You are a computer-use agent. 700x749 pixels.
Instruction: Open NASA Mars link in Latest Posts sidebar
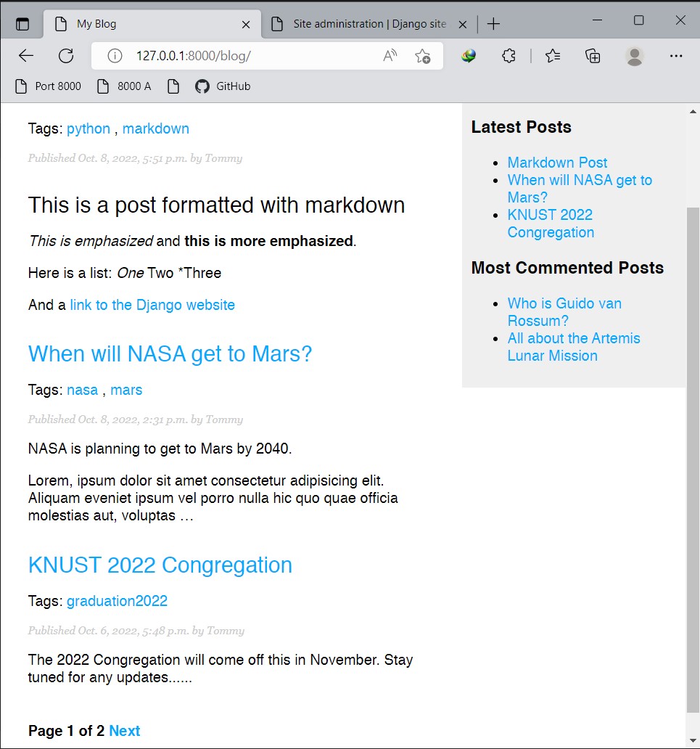coord(580,189)
